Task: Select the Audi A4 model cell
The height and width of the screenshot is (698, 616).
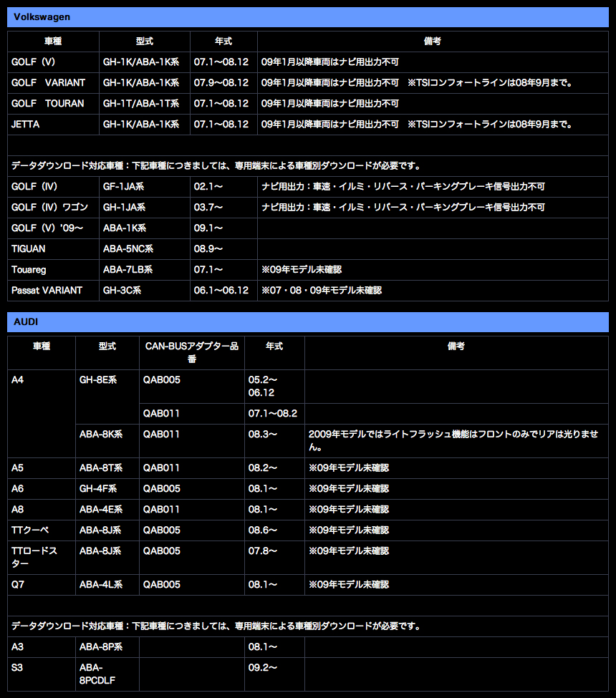Action: [42, 414]
